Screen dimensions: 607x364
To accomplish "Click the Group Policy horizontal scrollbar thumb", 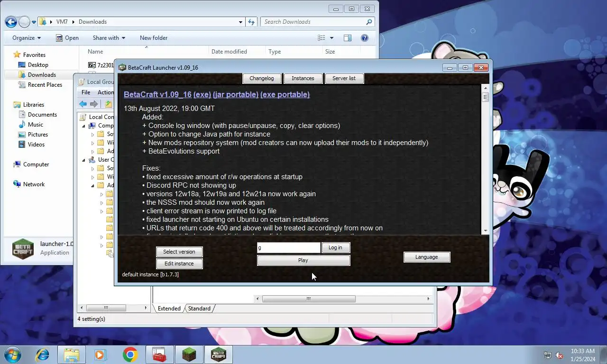I will (309, 299).
